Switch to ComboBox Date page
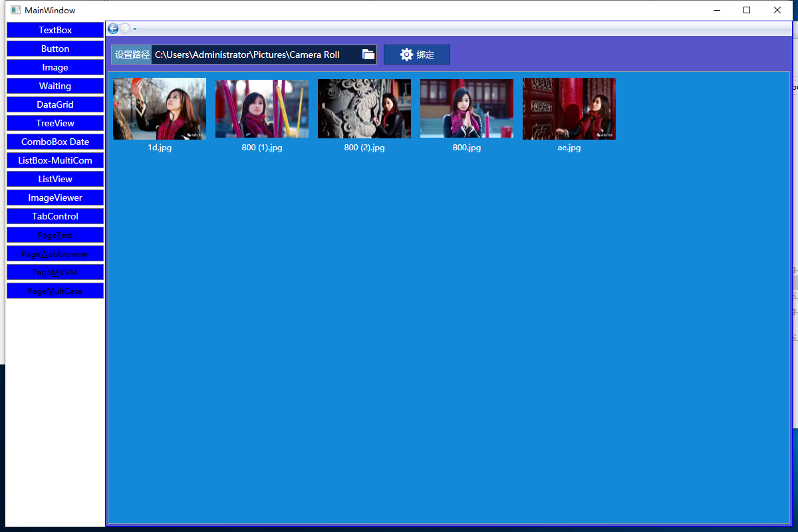 [x=55, y=142]
